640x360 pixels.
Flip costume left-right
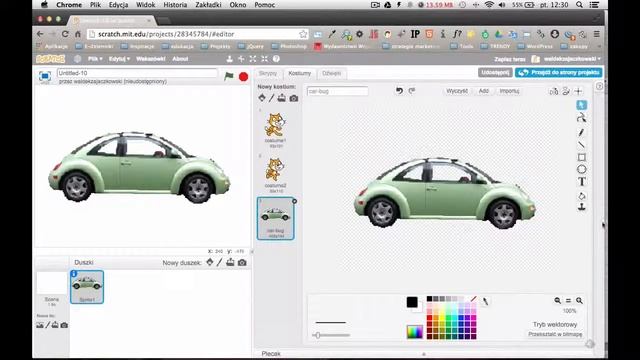(553, 91)
